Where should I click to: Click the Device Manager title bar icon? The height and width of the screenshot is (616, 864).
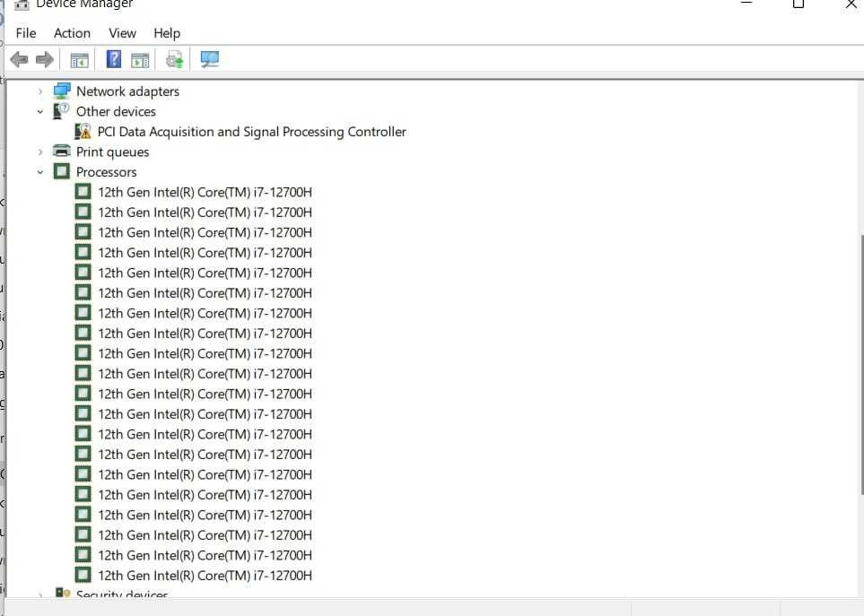(22, 4)
